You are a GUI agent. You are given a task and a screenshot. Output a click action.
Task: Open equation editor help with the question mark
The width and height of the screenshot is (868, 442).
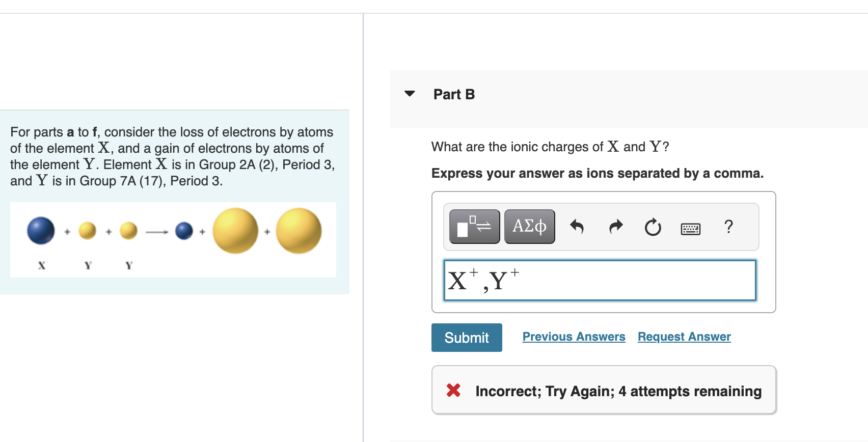(728, 227)
